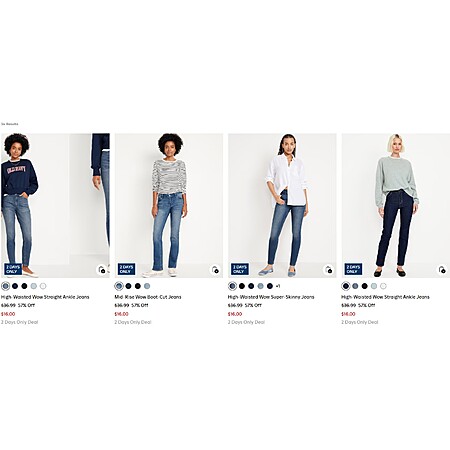Expand +1 more colors for Super-Skinny Jeans
This screenshot has width=450, height=450.
[x=278, y=286]
